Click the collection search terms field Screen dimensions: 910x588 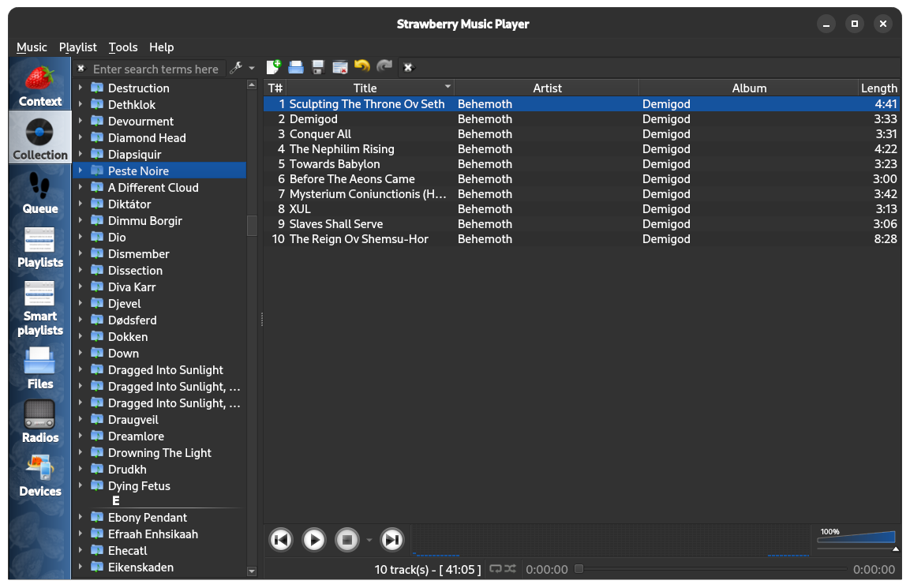click(155, 69)
